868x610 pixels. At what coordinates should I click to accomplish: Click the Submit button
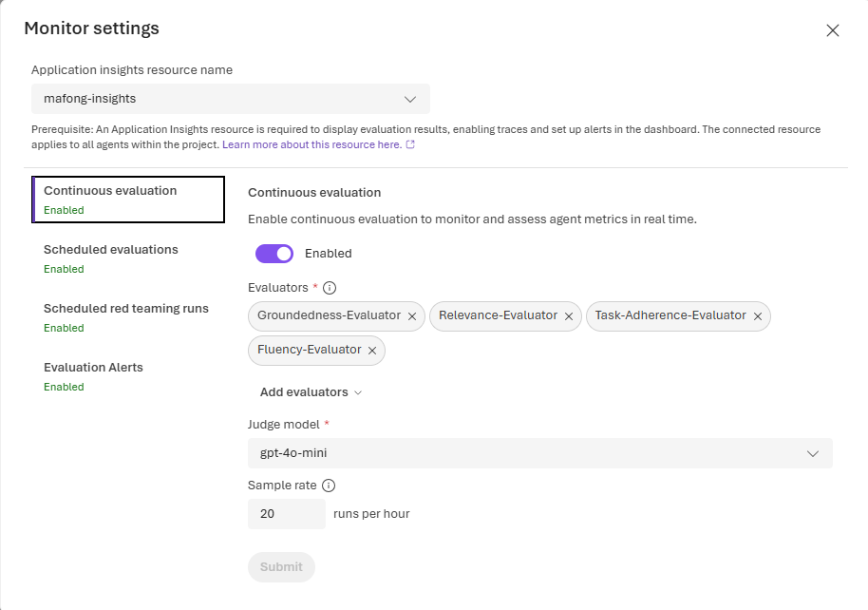281,567
